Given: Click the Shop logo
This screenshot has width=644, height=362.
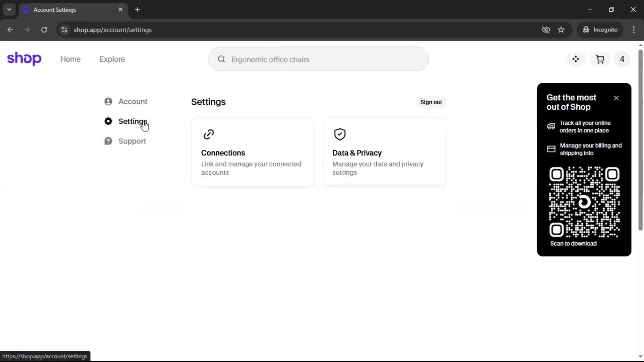Looking at the screenshot, I should pos(24,59).
